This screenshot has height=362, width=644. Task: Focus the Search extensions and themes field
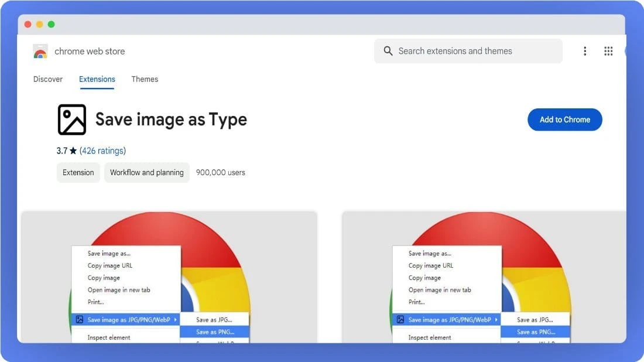[468, 51]
